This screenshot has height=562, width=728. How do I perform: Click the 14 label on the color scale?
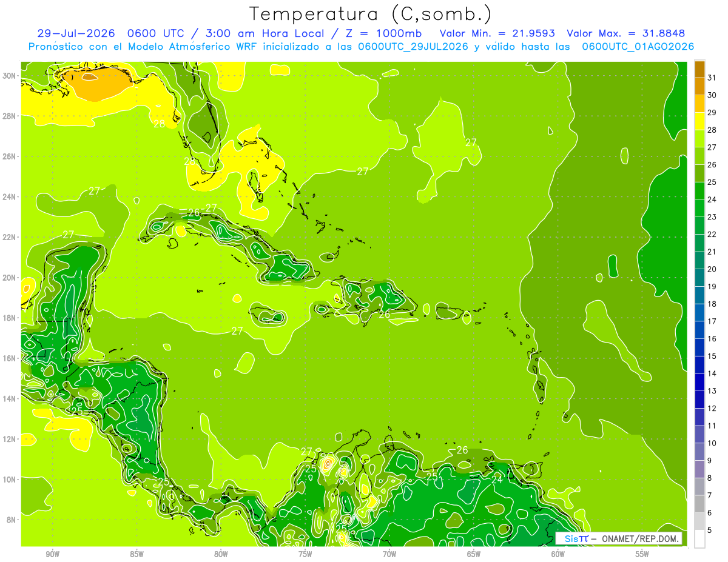712,373
